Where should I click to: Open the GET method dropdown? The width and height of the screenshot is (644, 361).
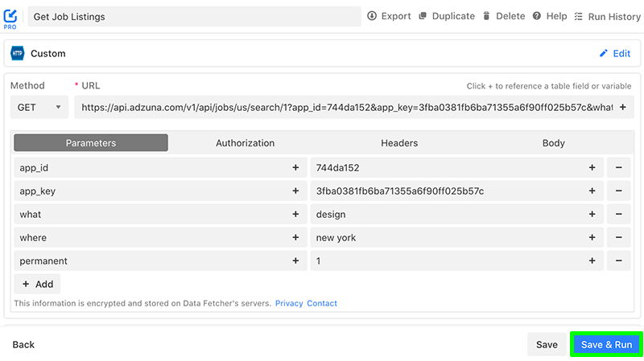39,108
